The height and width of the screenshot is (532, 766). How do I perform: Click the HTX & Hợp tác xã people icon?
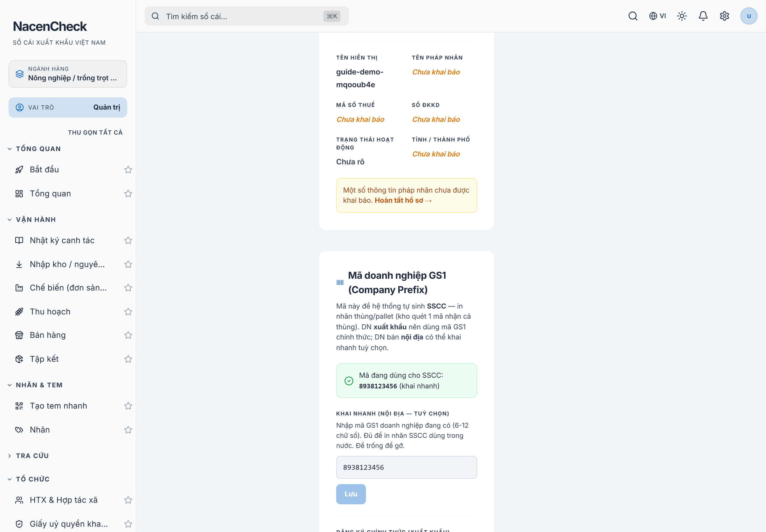[x=19, y=500]
